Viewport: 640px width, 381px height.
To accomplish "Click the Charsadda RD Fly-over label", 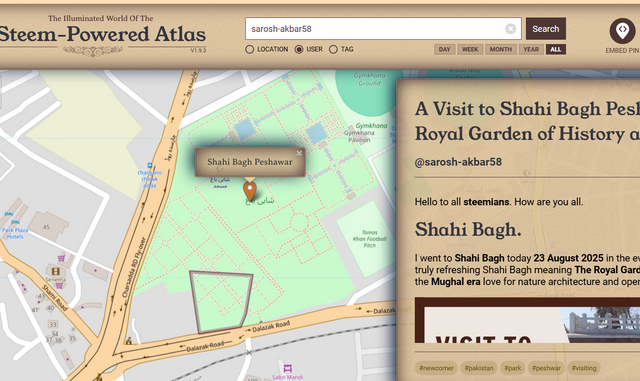I will click(134, 267).
